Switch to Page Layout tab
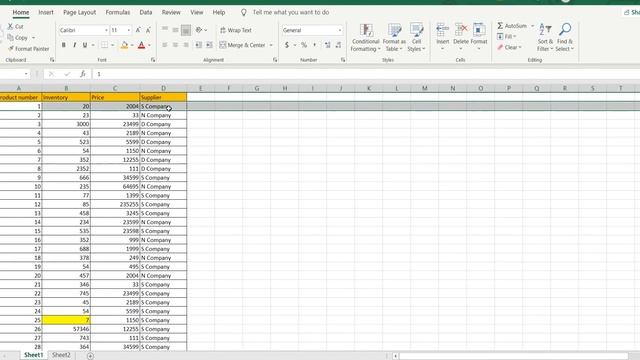This screenshot has width=640, height=360. tap(80, 12)
